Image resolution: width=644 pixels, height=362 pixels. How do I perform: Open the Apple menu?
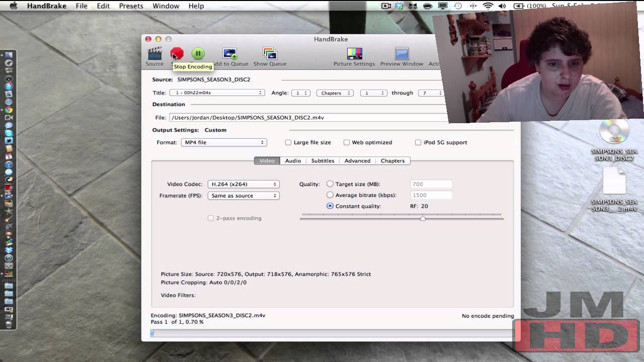click(x=14, y=6)
